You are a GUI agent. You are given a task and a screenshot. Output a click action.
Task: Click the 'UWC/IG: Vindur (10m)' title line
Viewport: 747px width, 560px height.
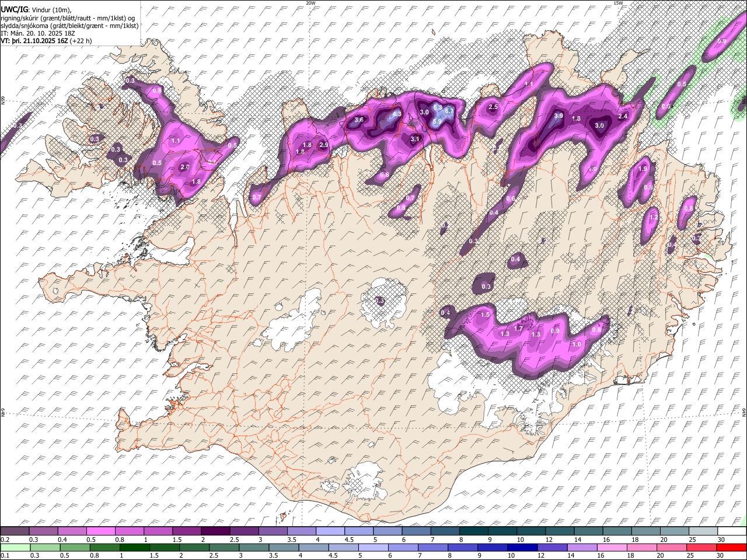[36, 10]
